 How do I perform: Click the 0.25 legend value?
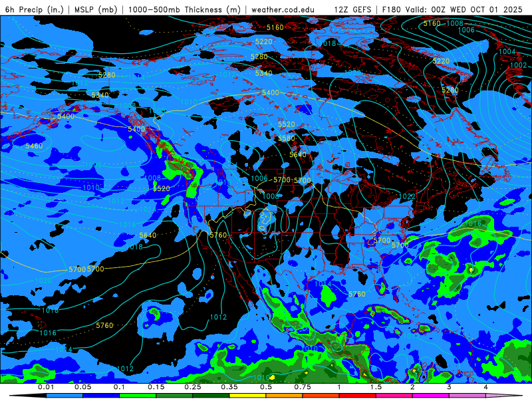193,387
